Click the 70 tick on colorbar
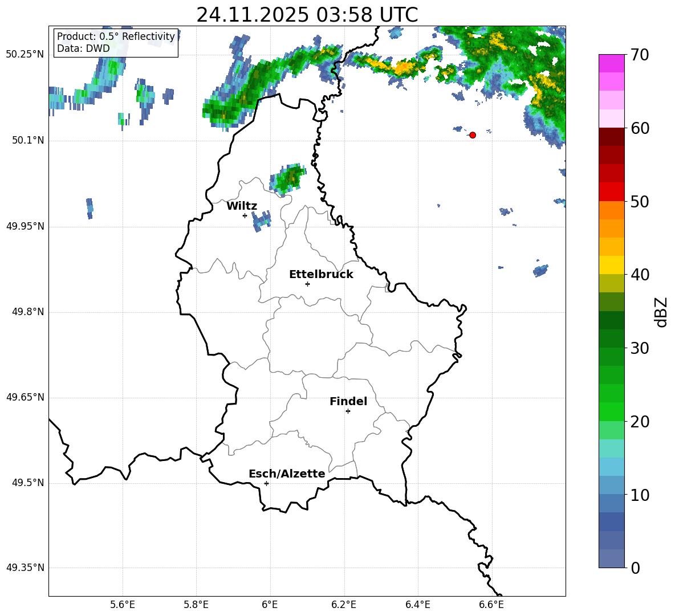The height and width of the screenshot is (616, 675). 640,55
